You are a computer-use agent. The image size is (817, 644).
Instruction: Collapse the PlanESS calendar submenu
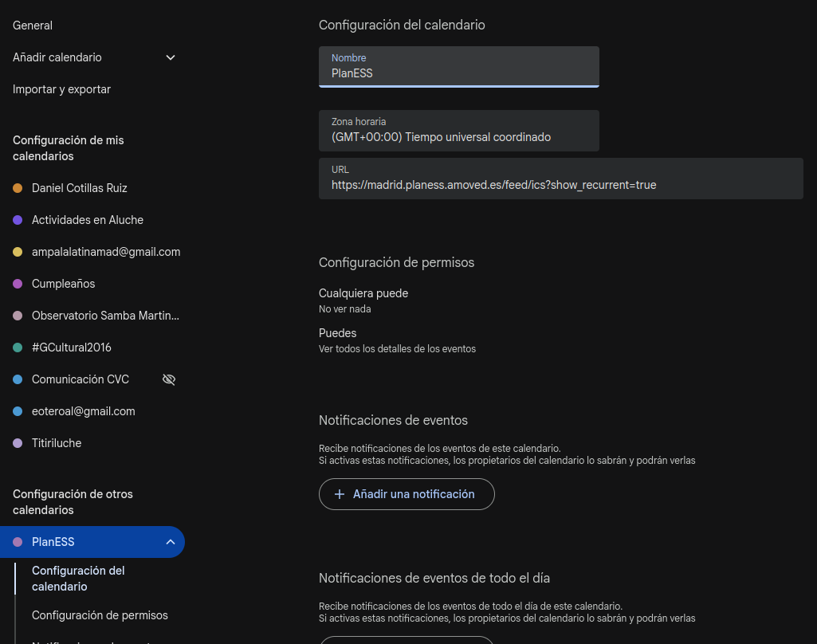coord(171,542)
